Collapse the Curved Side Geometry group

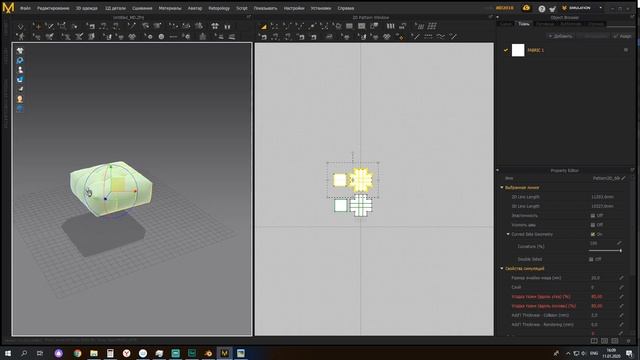(x=508, y=234)
